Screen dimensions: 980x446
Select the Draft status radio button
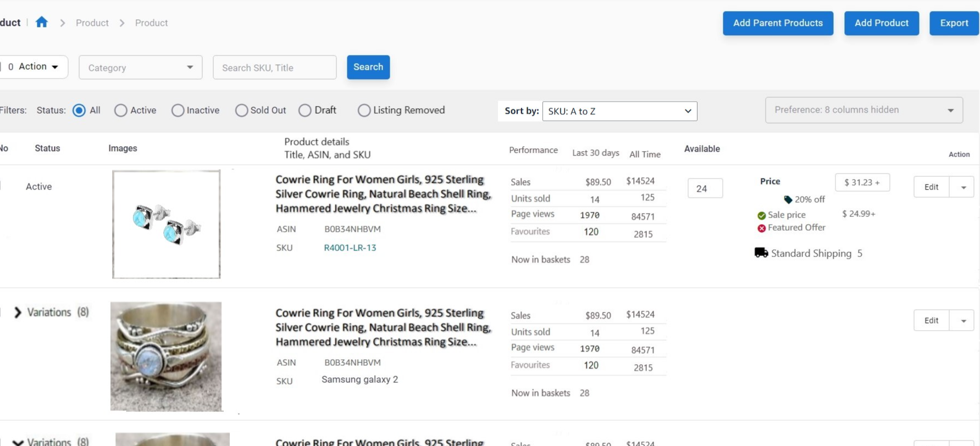click(x=305, y=110)
